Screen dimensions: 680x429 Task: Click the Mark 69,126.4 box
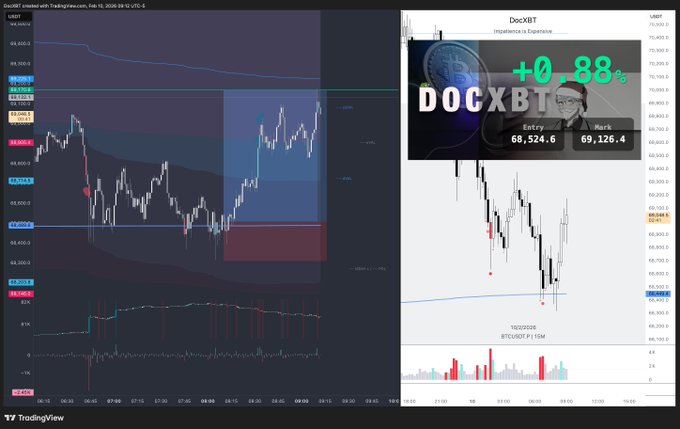coord(603,134)
